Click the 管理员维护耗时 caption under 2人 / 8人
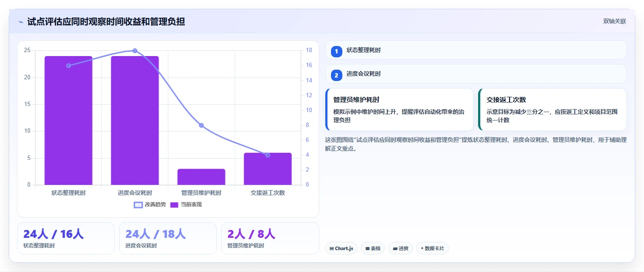The height and width of the screenshot is (272, 644). (x=246, y=246)
